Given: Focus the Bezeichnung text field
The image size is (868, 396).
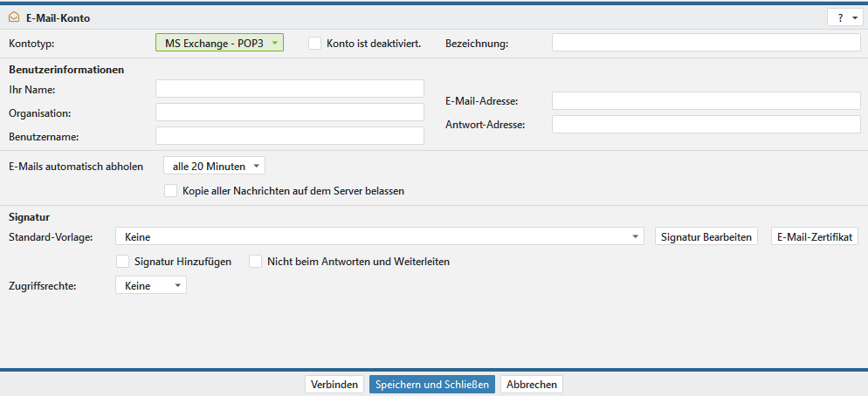Looking at the screenshot, I should 706,43.
